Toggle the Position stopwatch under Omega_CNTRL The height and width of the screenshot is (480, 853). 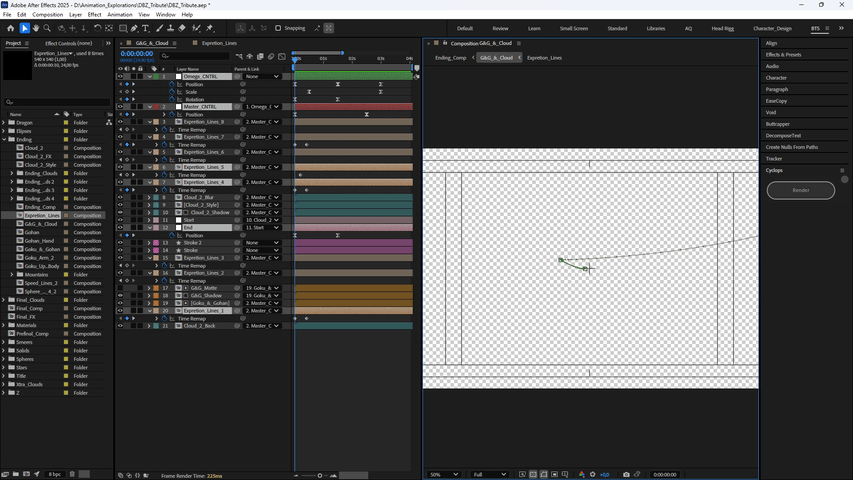tap(172, 84)
